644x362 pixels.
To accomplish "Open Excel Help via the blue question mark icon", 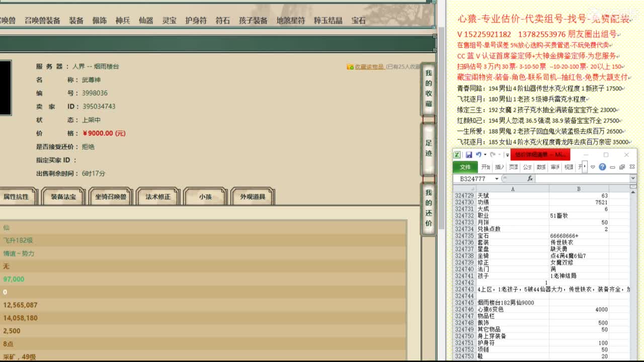I will point(602,166).
